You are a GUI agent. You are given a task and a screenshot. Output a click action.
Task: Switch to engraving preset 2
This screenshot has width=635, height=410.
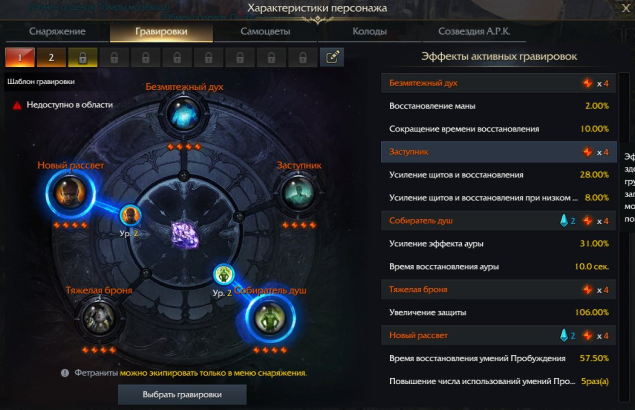pyautogui.click(x=51, y=57)
